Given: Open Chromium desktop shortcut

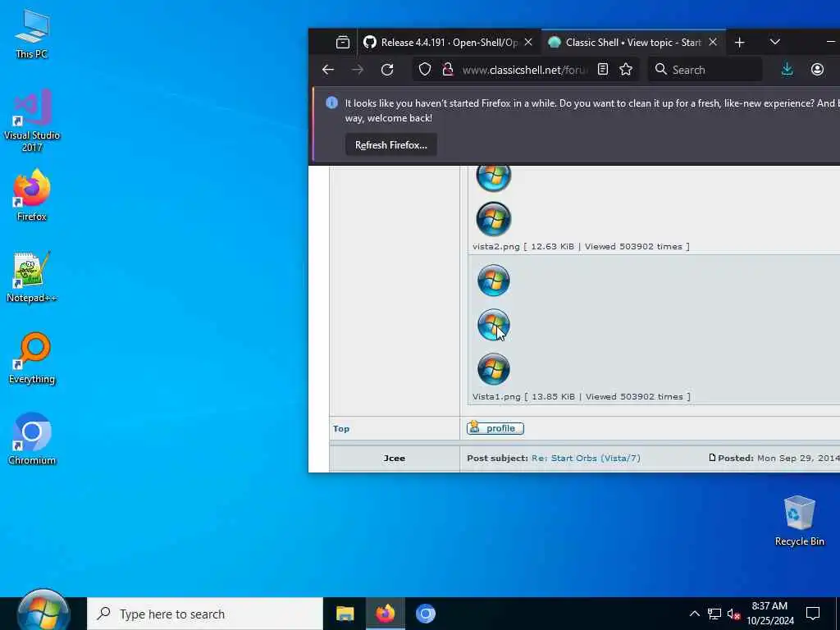Looking at the screenshot, I should pos(32,439).
